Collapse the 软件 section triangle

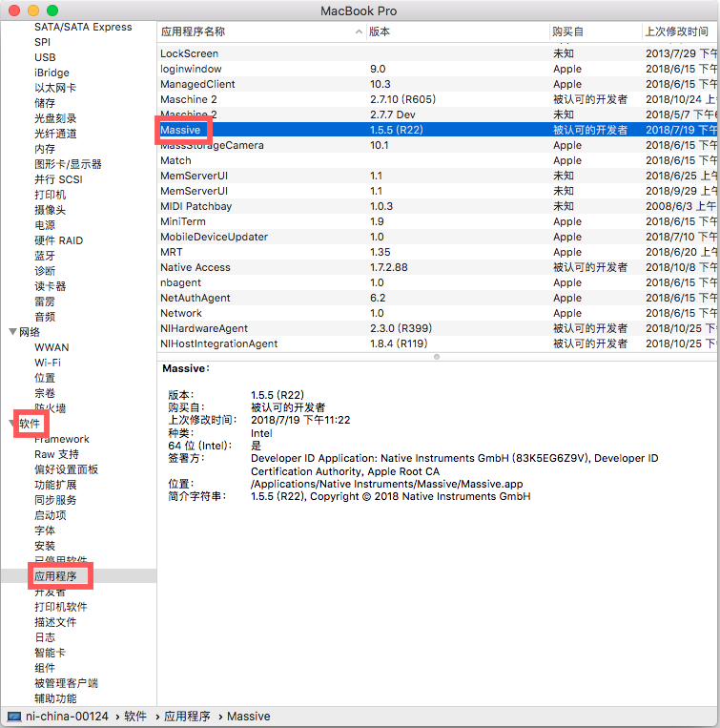pos(11,424)
